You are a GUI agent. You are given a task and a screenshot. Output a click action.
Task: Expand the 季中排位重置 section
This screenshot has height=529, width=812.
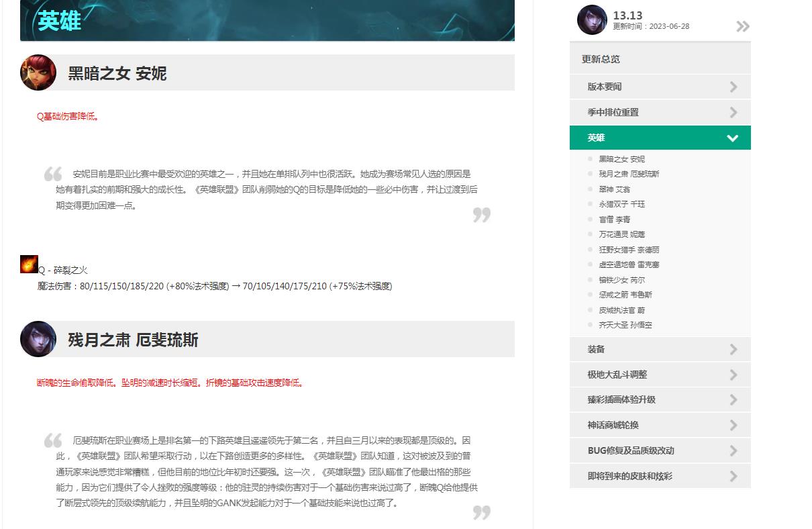pyautogui.click(x=660, y=112)
